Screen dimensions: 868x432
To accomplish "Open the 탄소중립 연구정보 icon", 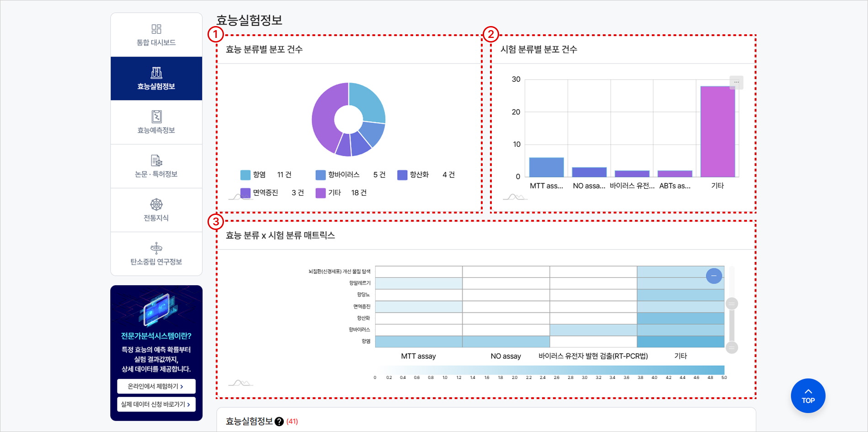I will (156, 248).
